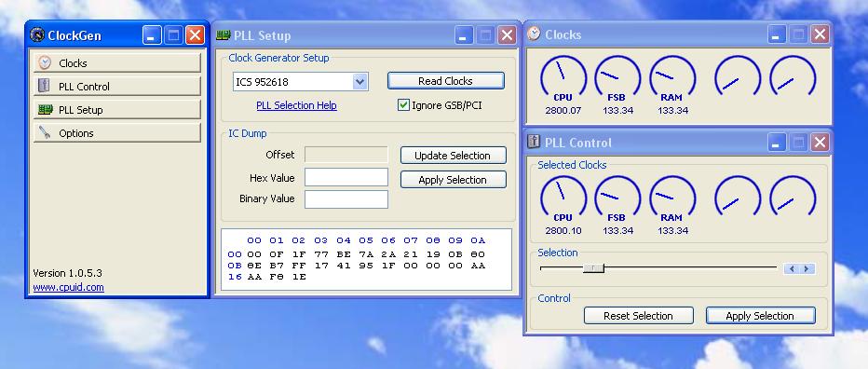Click the PLL Control sidebar icon
The height and width of the screenshot is (369, 868).
tap(45, 86)
